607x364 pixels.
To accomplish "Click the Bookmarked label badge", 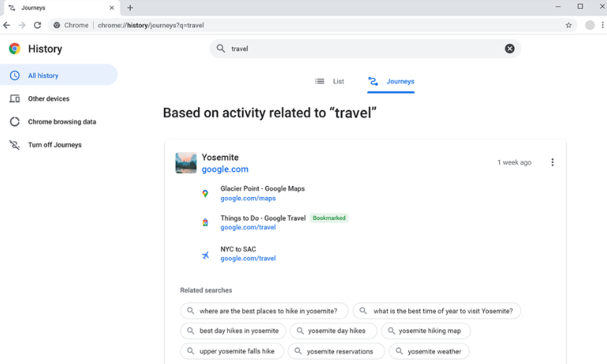I will [x=329, y=218].
